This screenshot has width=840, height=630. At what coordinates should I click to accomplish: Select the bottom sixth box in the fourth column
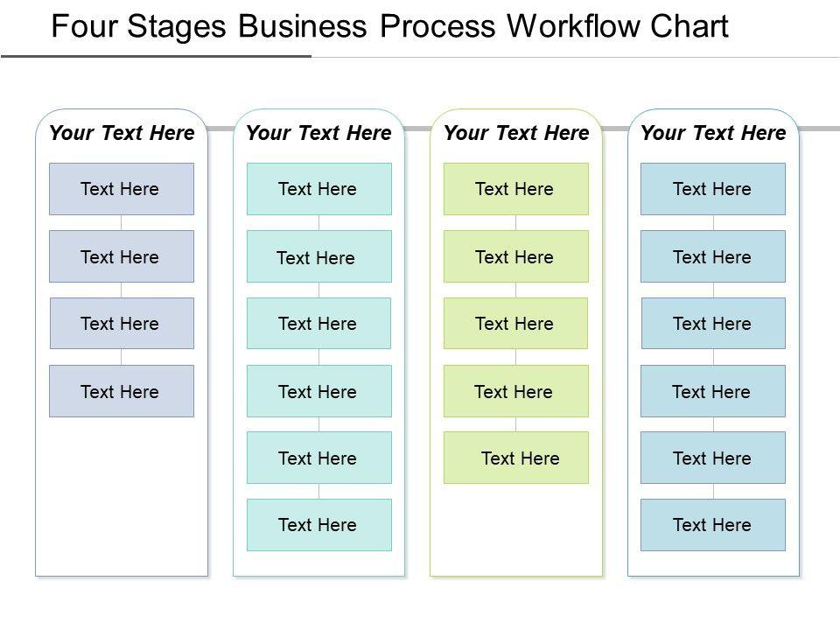pyautogui.click(x=713, y=525)
